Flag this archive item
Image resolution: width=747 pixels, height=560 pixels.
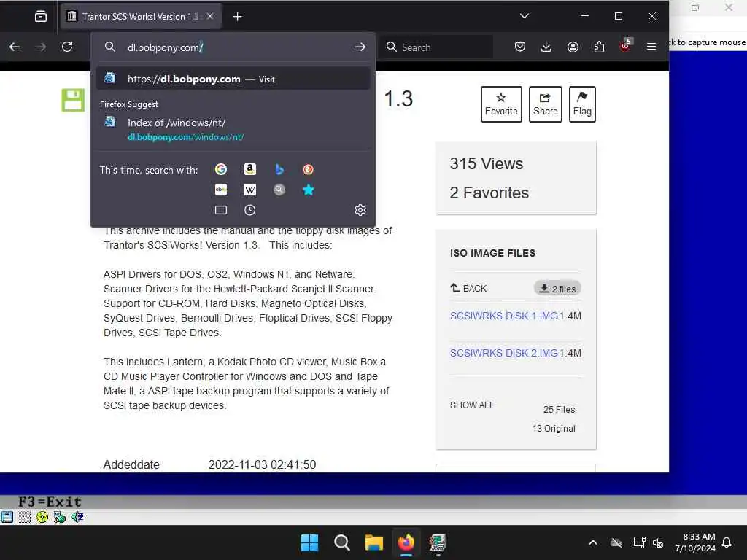click(582, 104)
